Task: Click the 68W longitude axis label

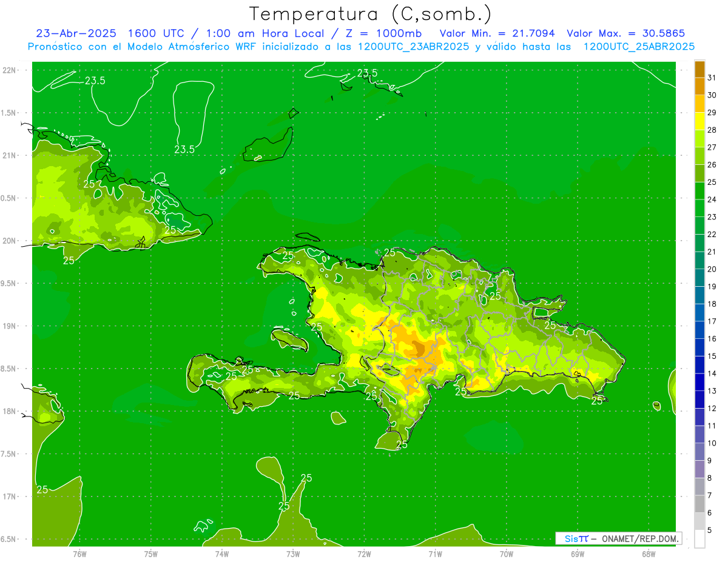Action: [x=649, y=554]
